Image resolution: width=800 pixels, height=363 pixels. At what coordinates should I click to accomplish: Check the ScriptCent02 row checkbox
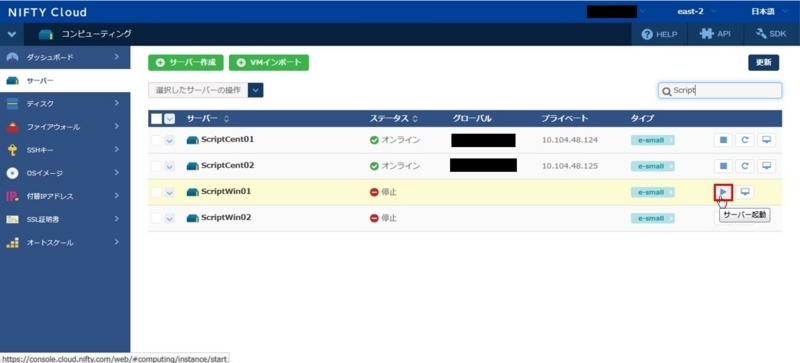pyautogui.click(x=157, y=166)
